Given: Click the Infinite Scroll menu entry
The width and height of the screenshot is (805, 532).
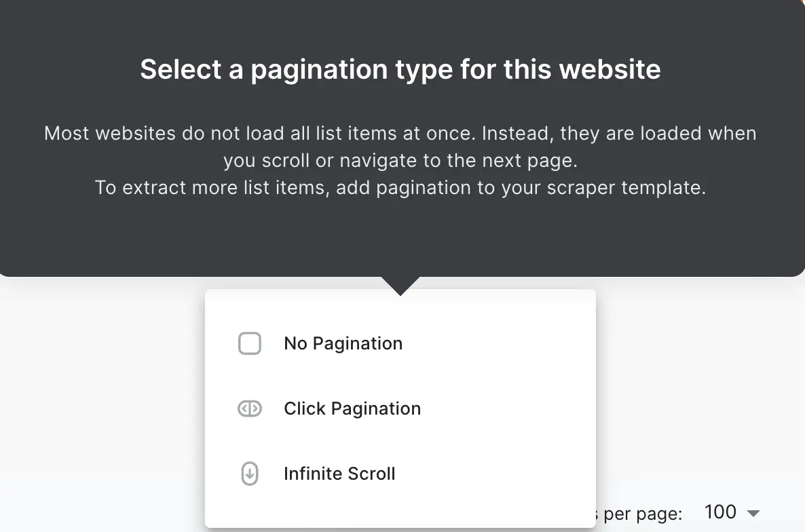Looking at the screenshot, I should click(x=339, y=474).
